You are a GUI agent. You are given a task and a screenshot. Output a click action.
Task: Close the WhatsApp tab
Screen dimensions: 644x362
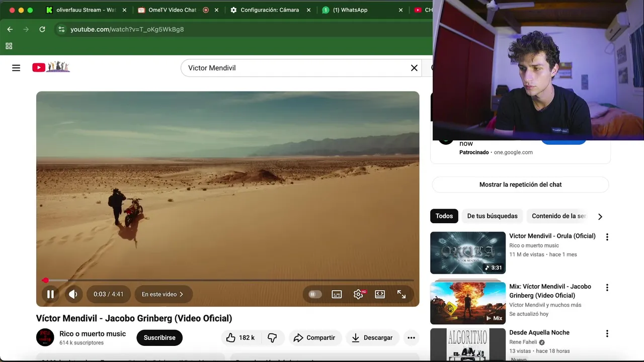(x=401, y=10)
